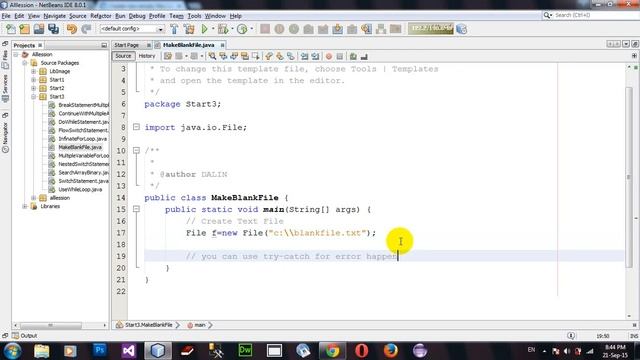Screen dimensions: 640x360
Task: Click the Undo arrow icon
Action: click(x=72, y=29)
